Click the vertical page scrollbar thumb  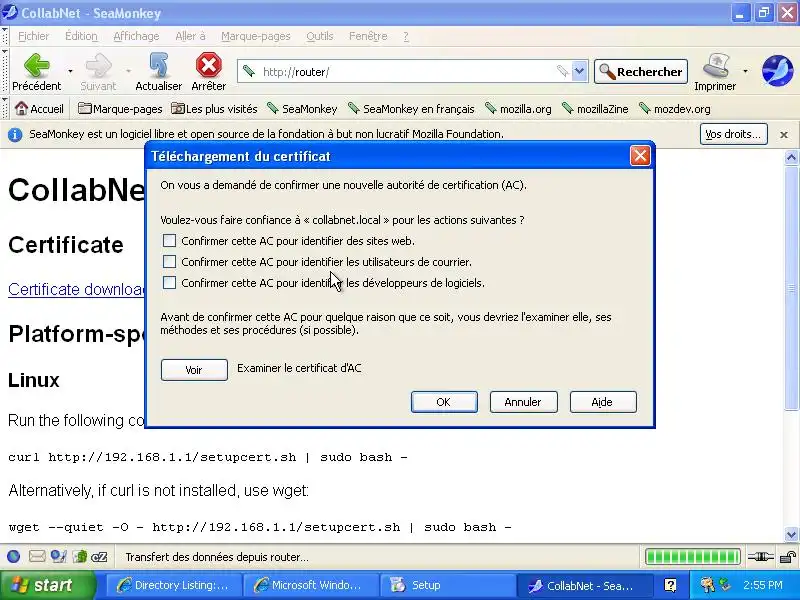point(791,287)
